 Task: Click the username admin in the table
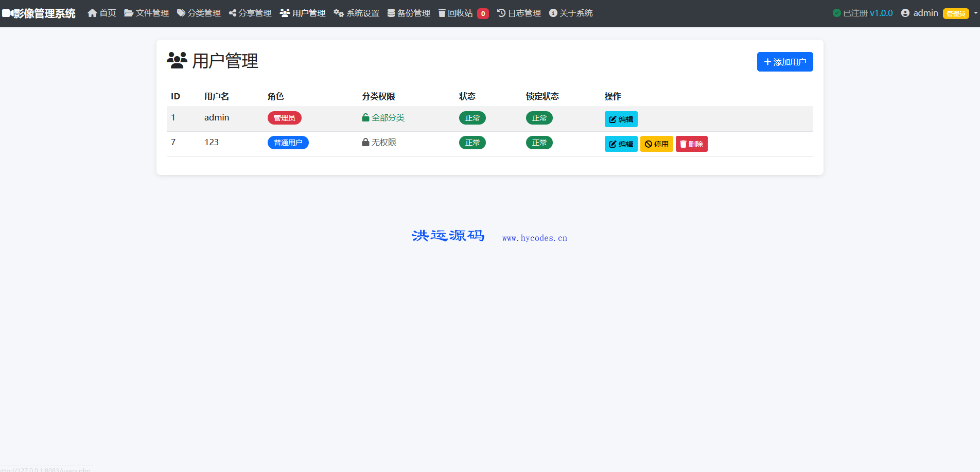coord(217,117)
